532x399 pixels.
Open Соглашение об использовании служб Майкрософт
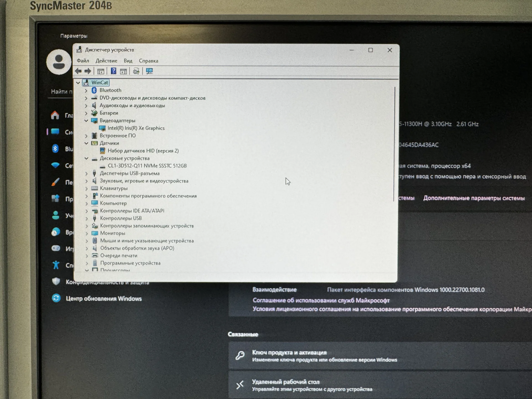point(321,300)
